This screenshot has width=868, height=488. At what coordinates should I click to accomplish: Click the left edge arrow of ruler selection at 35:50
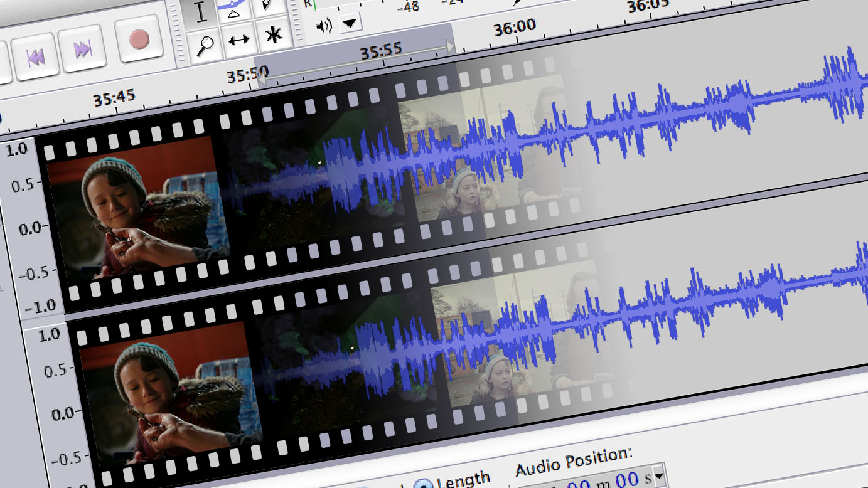tap(261, 80)
